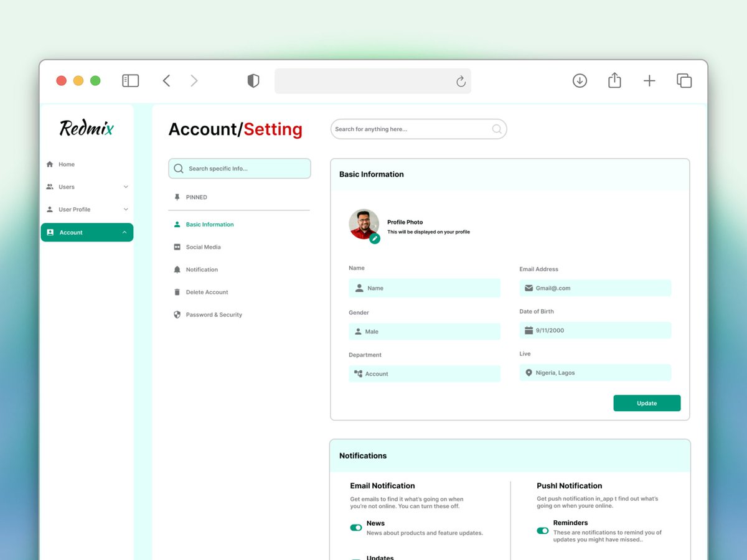Open the Gender field showing Male
747x560 pixels.
tap(425, 332)
